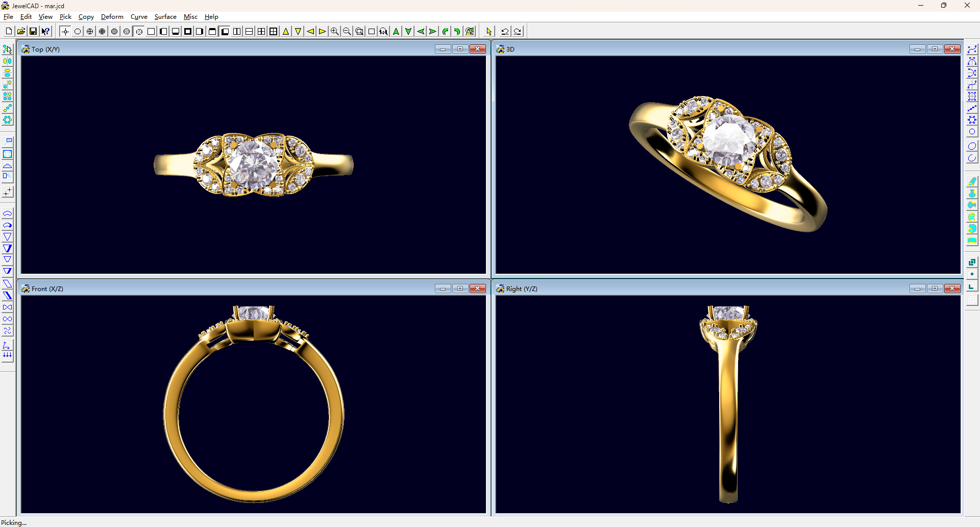Image resolution: width=980 pixels, height=527 pixels.
Task: Click the left mirror copy icon
Action: [7, 61]
